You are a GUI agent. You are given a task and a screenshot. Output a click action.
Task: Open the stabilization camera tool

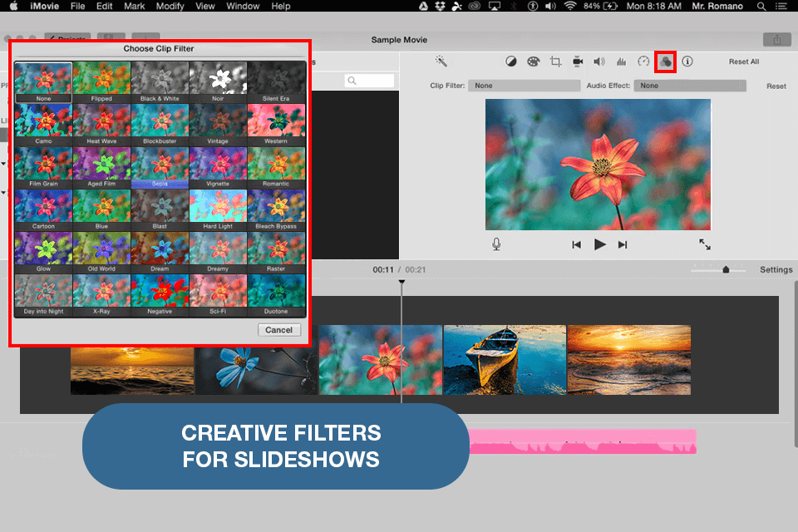click(x=578, y=62)
